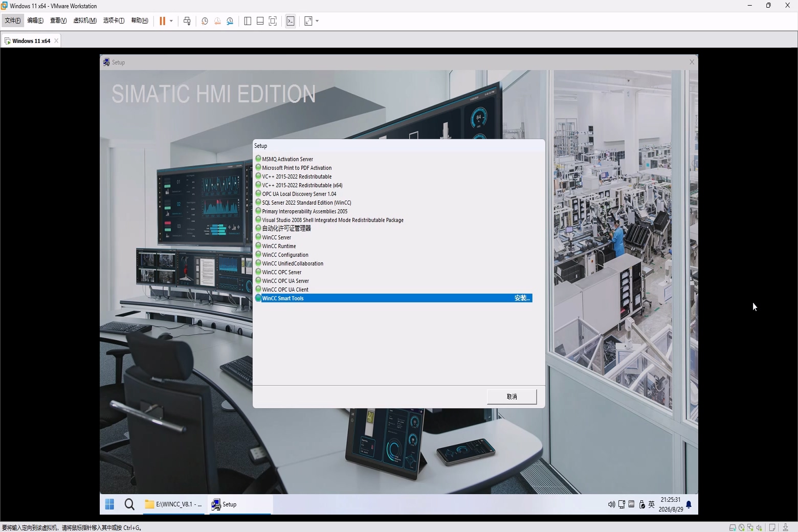Open the 选项卡(T) menu
The height and width of the screenshot is (532, 798).
tap(114, 20)
